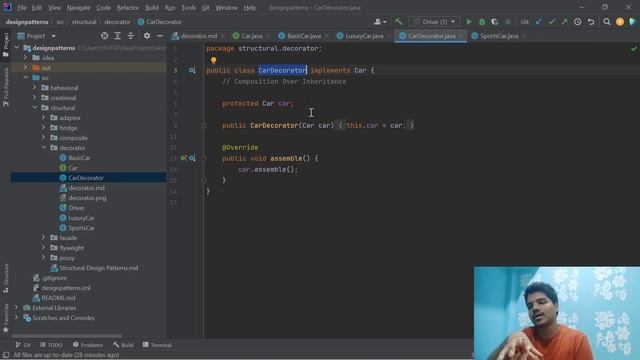Switch to the decorator.md tab
The width and height of the screenshot is (640, 360).
pos(198,36)
